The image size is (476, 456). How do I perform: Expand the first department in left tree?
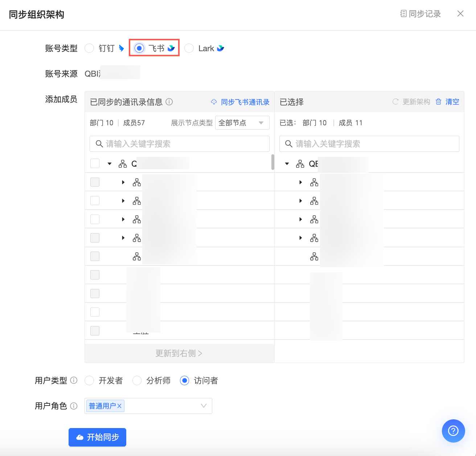point(123,182)
